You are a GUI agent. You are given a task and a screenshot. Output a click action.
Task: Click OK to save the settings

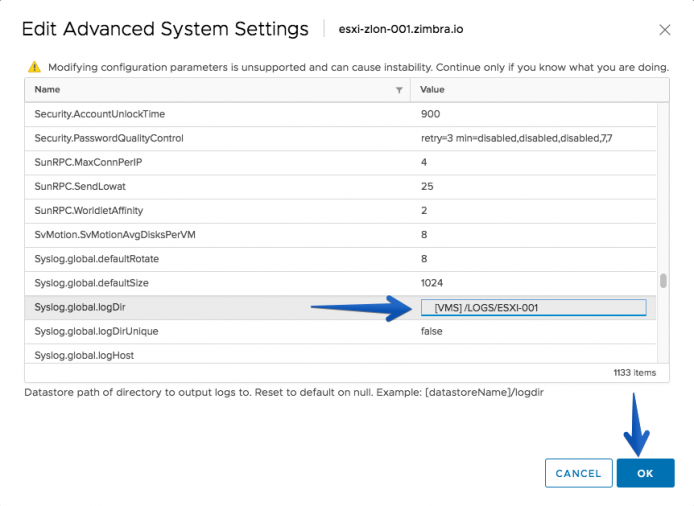pyautogui.click(x=645, y=473)
